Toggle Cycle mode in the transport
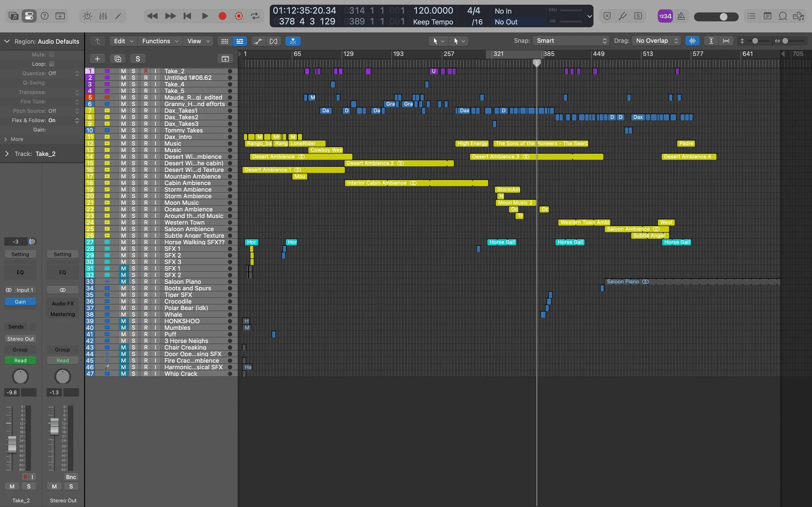 click(255, 16)
